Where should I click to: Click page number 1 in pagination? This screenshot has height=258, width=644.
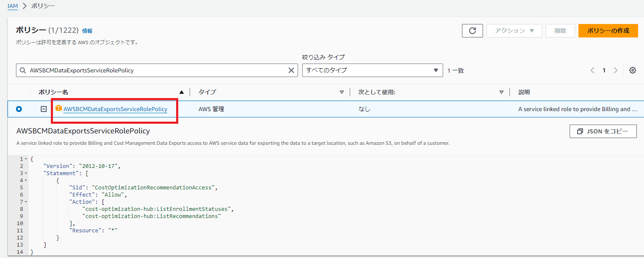point(604,70)
